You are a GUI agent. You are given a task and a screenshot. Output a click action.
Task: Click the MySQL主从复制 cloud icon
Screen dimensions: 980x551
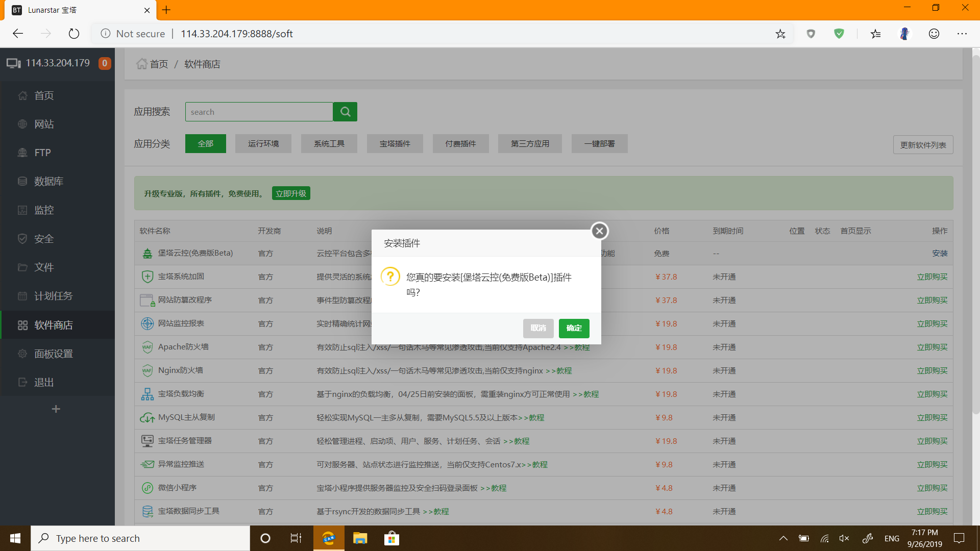point(148,418)
